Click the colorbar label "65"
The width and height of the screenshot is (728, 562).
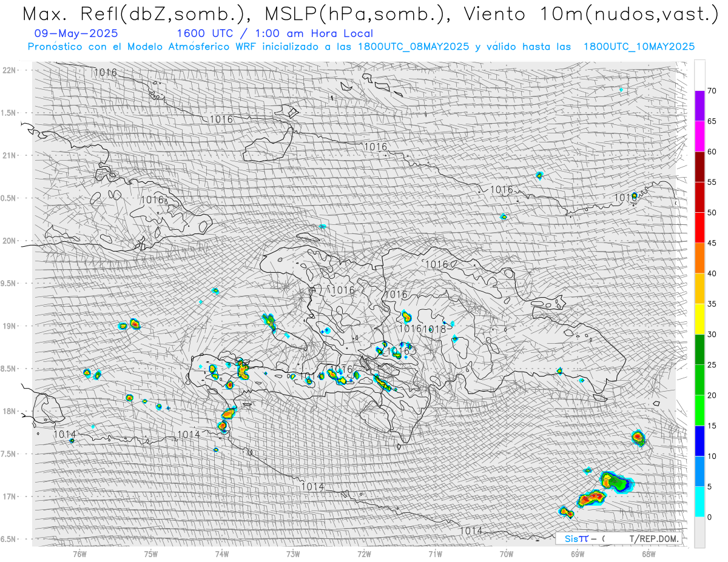712,121
